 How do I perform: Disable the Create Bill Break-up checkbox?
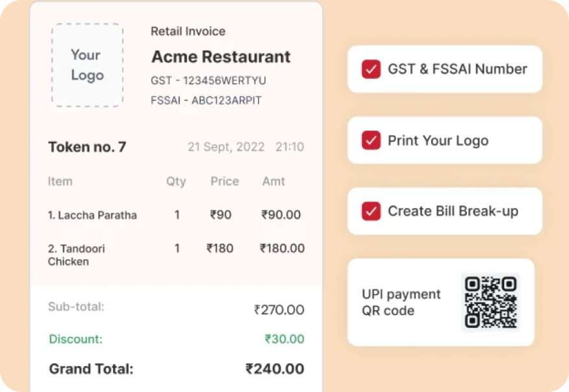(371, 211)
